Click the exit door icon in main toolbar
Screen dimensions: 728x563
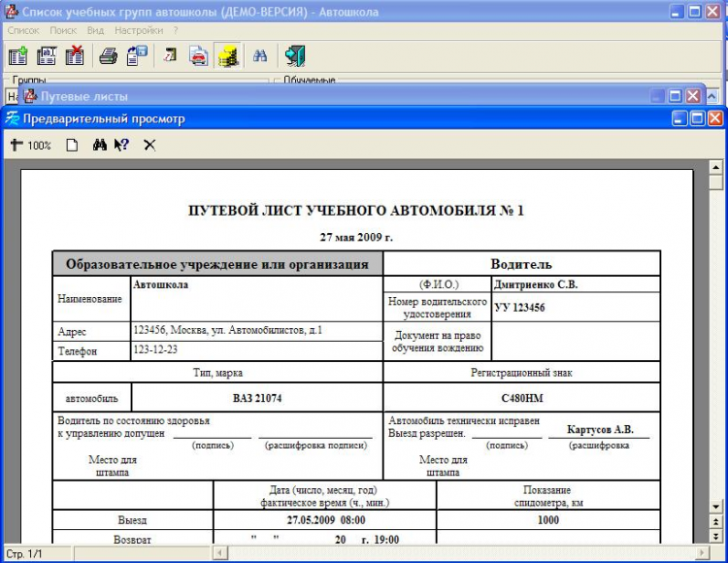(x=295, y=56)
